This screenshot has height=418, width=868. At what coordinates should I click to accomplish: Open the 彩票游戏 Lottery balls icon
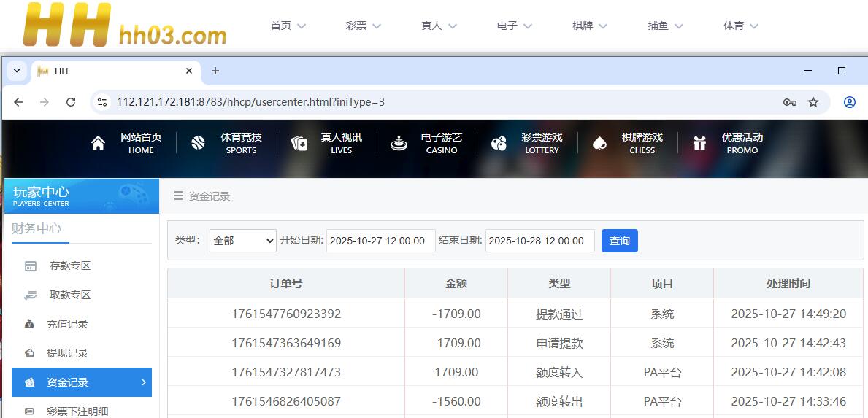[499, 143]
